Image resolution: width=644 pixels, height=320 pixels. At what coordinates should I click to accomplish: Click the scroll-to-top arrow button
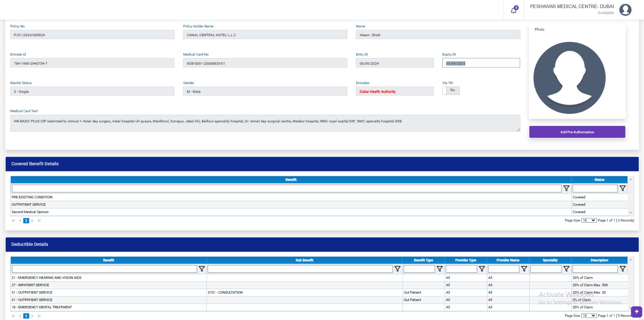[x=636, y=312]
